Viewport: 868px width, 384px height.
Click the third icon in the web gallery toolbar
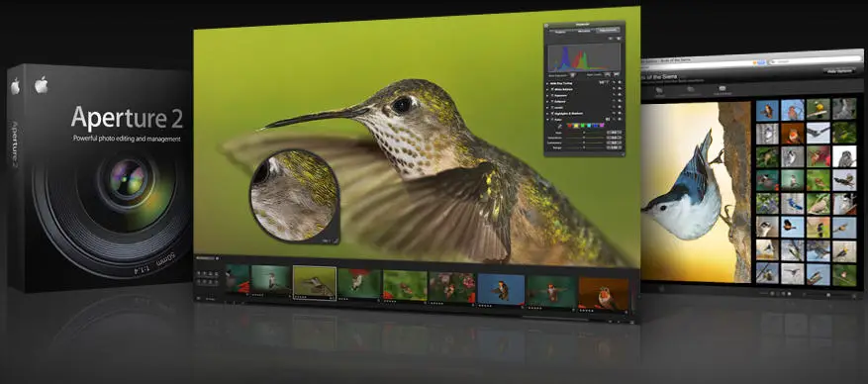pyautogui.click(x=723, y=88)
